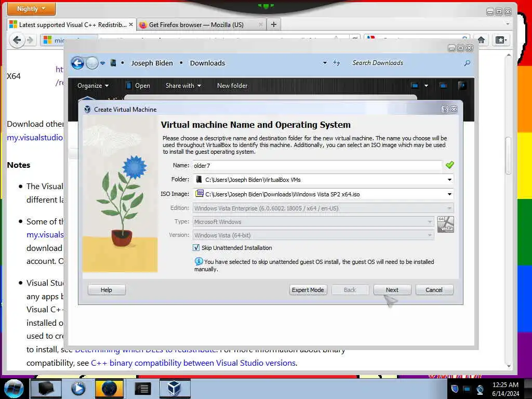Click the magnifier in Search Downloads box
Screen dimensions: 532x399
pyautogui.click(x=467, y=63)
